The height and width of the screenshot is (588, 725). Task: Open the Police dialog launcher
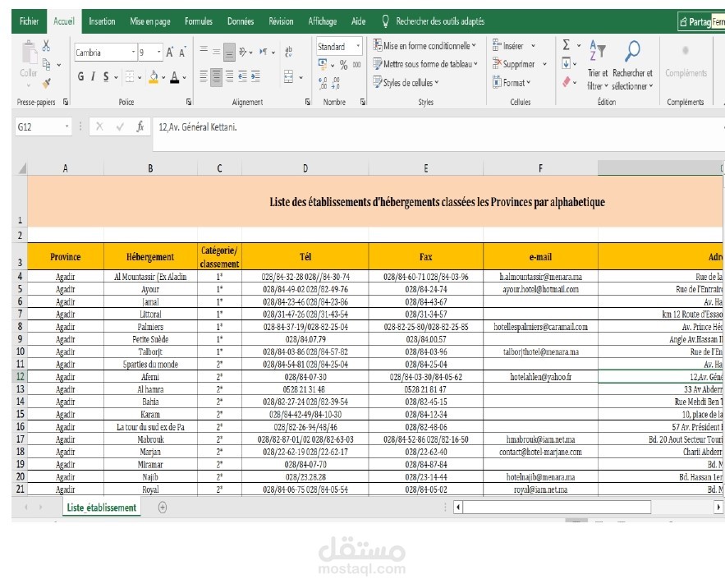coord(189,102)
